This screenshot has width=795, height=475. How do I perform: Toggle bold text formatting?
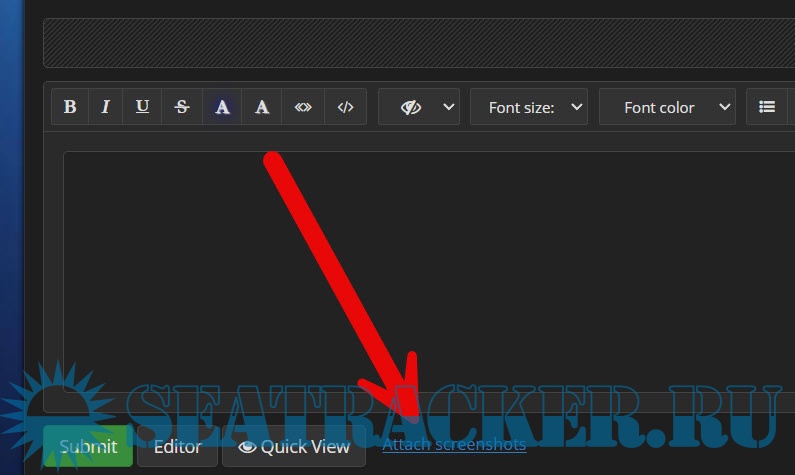coord(70,107)
